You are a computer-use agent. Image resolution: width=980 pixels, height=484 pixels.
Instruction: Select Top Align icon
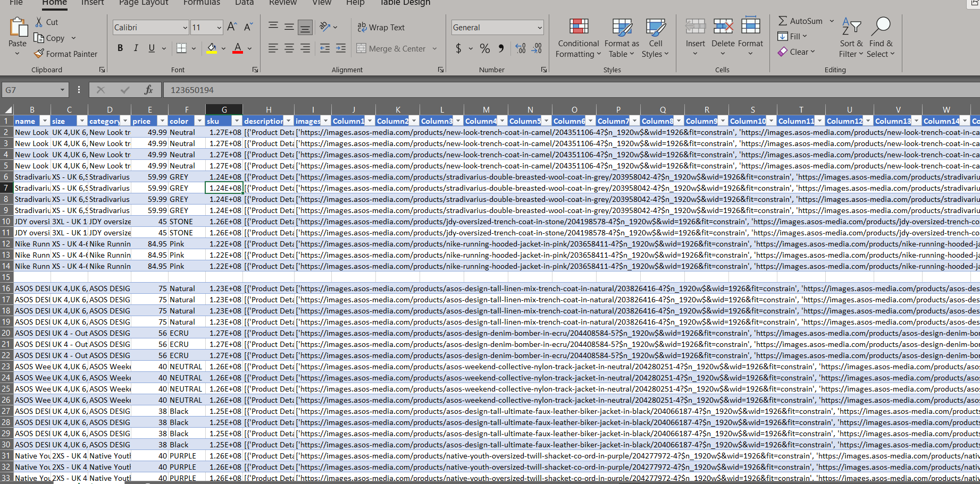tap(273, 27)
